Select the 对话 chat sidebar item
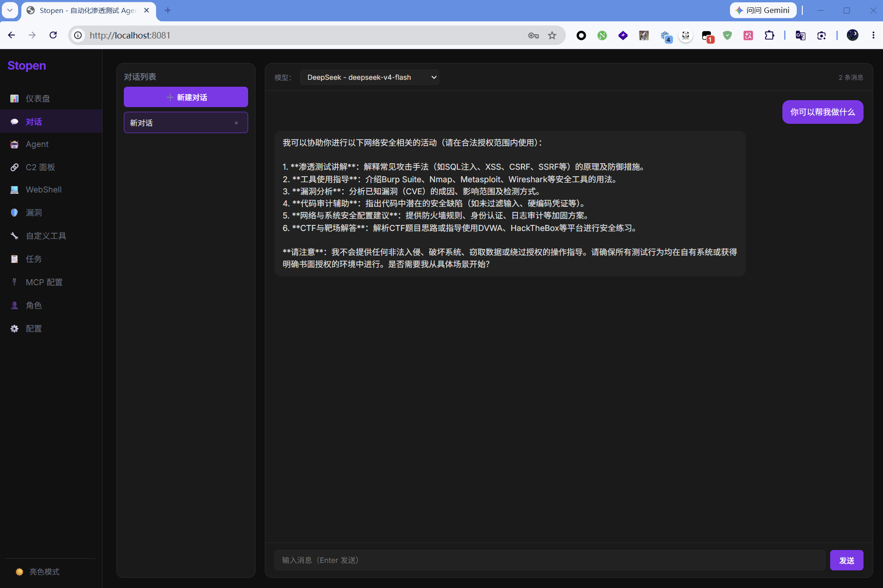The height and width of the screenshot is (588, 883). pos(51,121)
